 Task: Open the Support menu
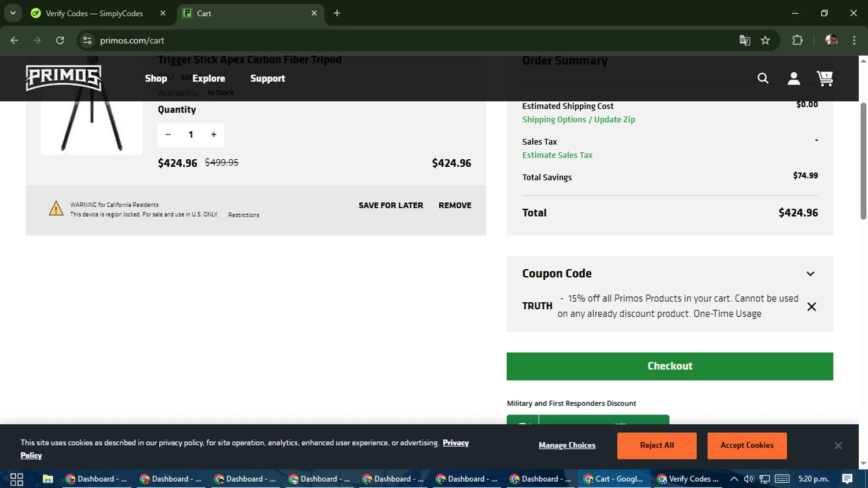267,78
